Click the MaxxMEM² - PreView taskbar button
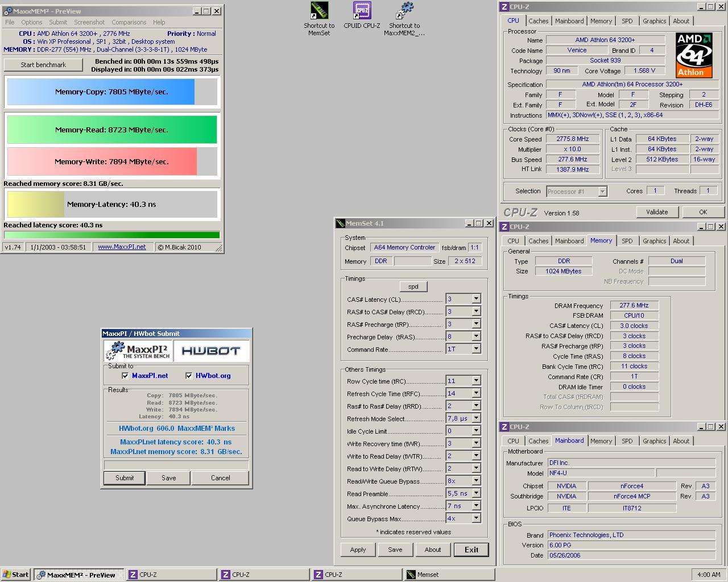Screen dimensions: 728x582 point(78,575)
